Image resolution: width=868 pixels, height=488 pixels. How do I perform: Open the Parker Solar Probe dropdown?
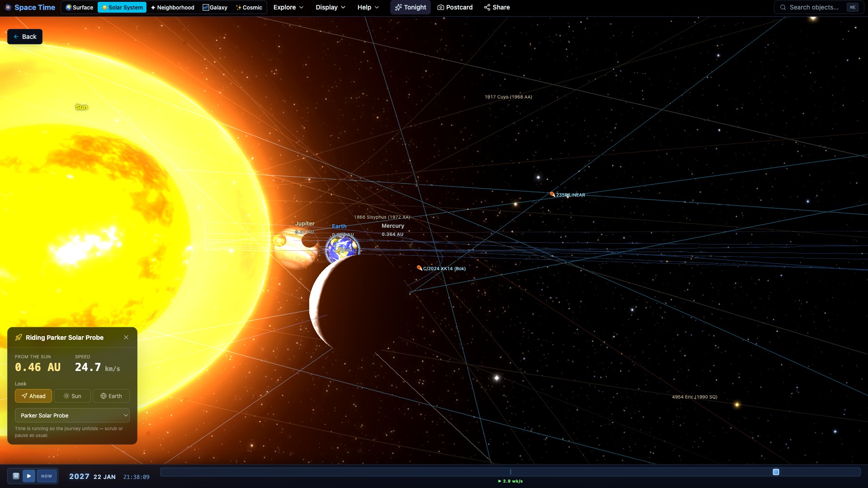(72, 416)
